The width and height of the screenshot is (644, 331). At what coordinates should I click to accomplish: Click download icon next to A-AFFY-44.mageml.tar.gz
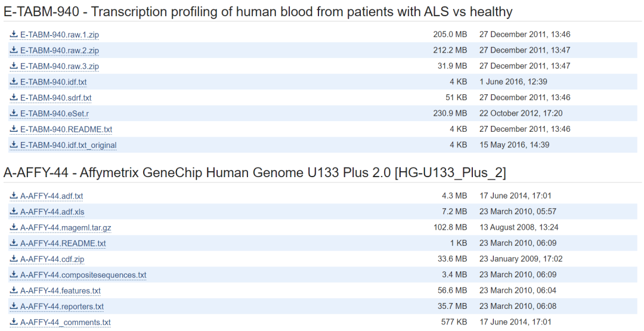[x=14, y=227]
